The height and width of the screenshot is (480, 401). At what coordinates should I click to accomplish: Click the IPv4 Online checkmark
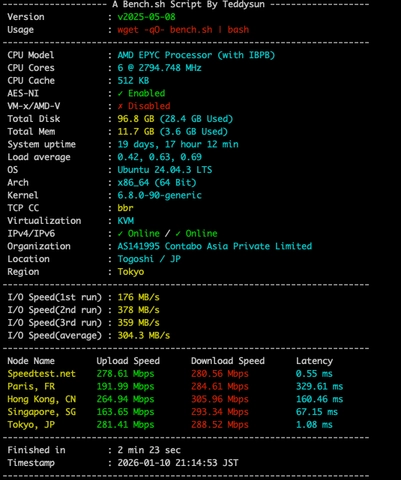coord(139,233)
